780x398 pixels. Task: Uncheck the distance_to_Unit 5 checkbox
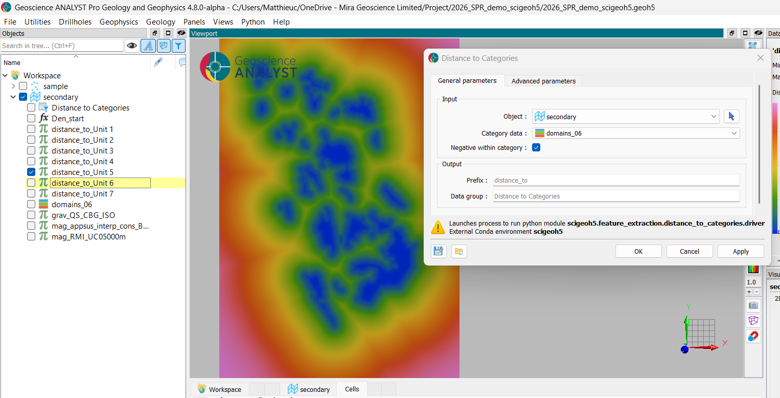[x=31, y=172]
